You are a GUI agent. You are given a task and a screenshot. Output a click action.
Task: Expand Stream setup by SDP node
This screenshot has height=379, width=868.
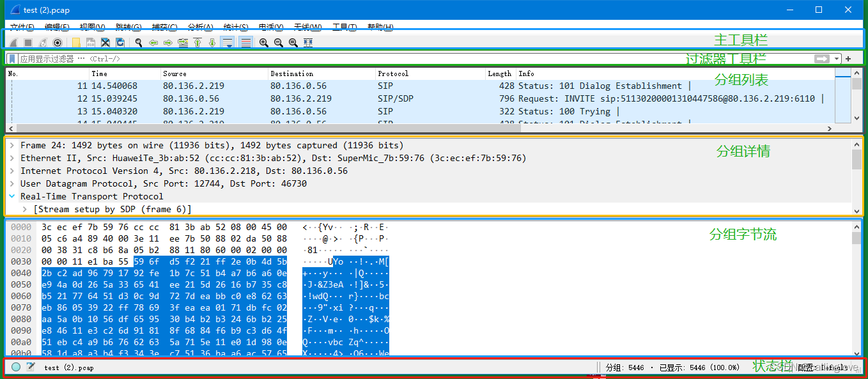coord(25,209)
